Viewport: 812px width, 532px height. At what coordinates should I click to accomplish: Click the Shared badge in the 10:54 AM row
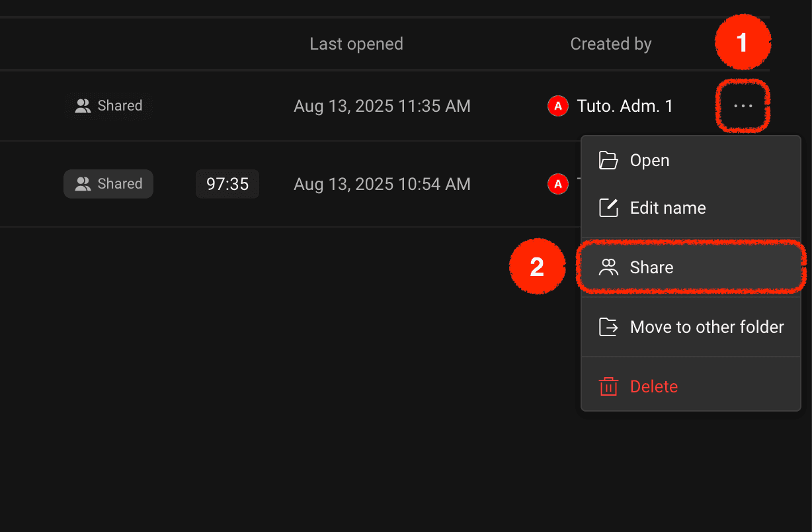coord(108,184)
